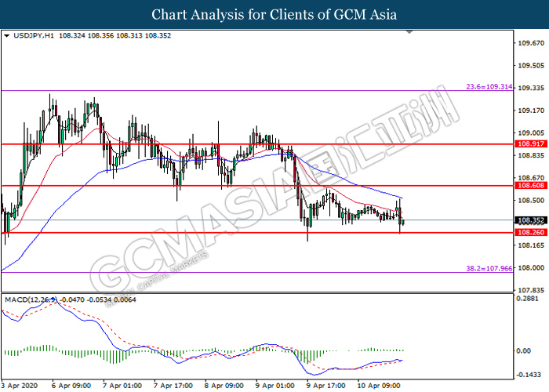Click the chart shift marker triangle at top
The height and width of the screenshot is (392, 549).
[x=409, y=32]
